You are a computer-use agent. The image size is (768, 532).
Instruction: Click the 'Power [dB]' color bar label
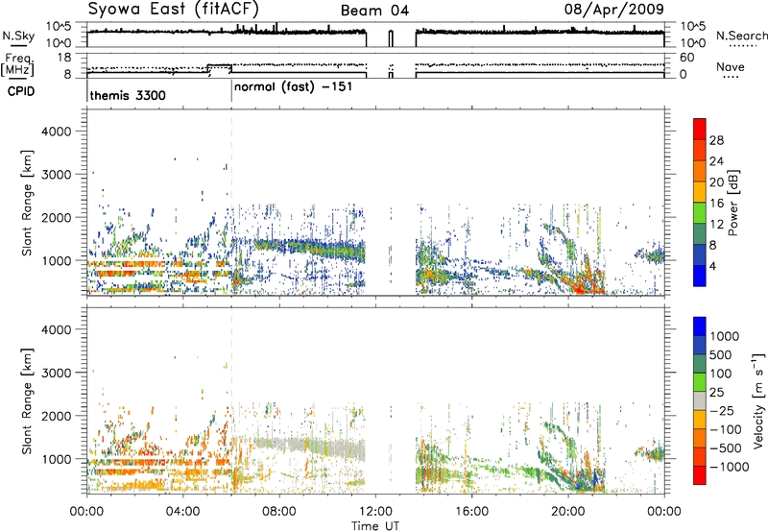[732, 204]
